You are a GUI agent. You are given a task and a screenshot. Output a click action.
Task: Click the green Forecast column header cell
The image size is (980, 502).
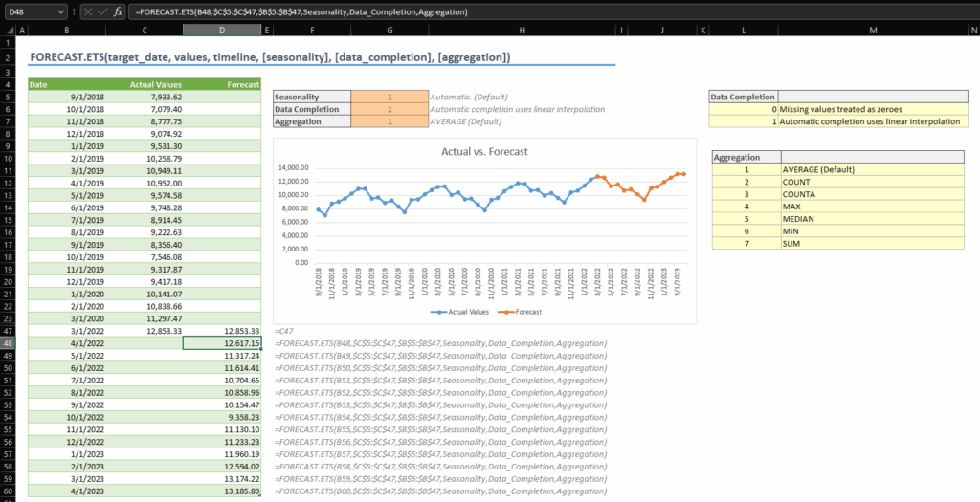(223, 84)
